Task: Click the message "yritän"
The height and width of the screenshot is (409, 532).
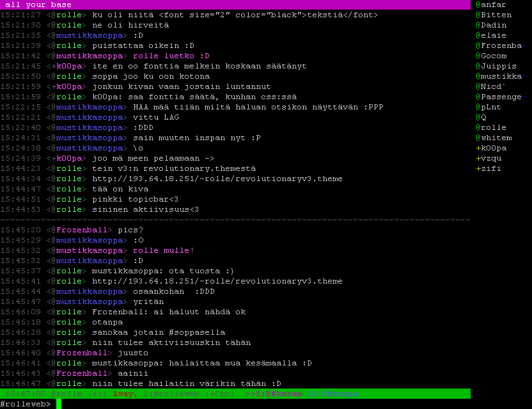Action: pyautogui.click(x=148, y=301)
